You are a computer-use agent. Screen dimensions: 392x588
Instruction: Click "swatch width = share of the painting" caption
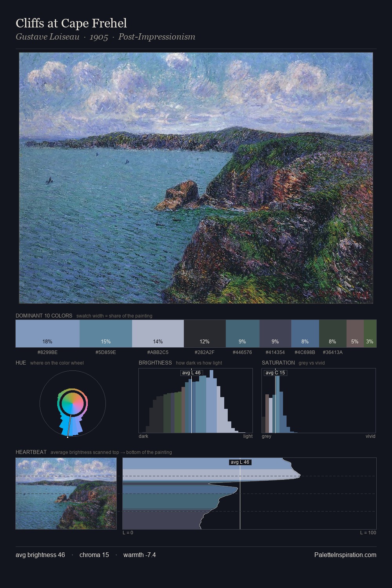pyautogui.click(x=114, y=316)
